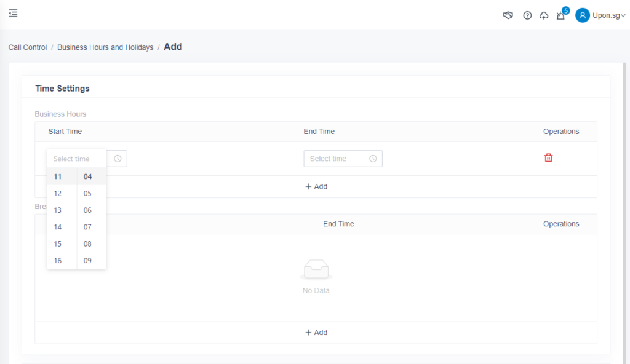
Task: Open notifications with badge 5
Action: coord(560,15)
